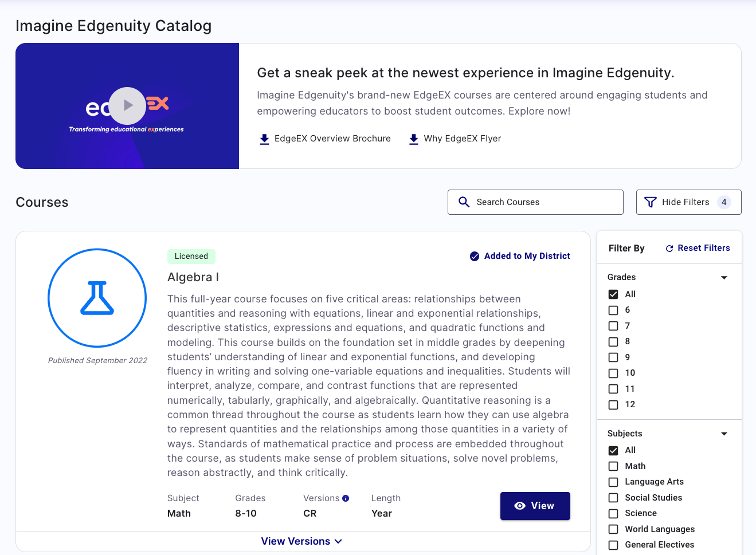Check the Science subject checkbox
756x555 pixels.
[x=613, y=513]
